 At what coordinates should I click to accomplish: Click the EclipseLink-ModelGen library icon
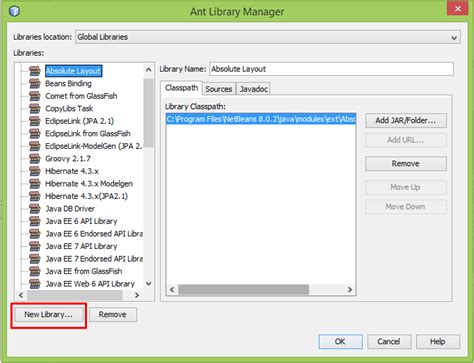pos(35,146)
